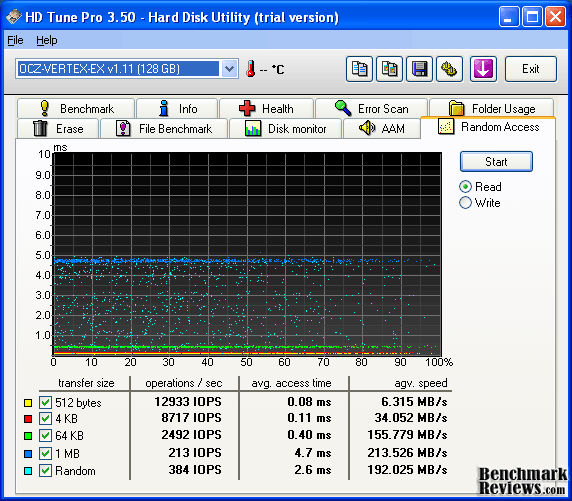The height and width of the screenshot is (501, 572).
Task: Click the purple download arrow icon
Action: (483, 69)
